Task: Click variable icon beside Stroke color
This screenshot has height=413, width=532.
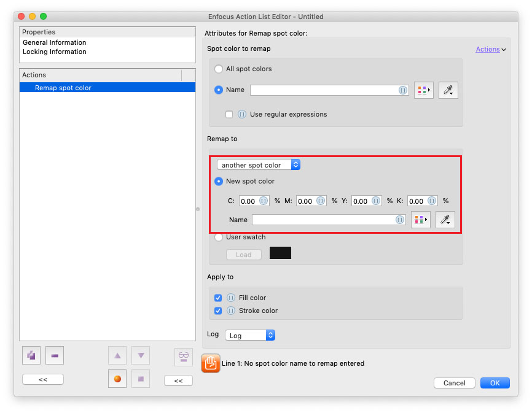Action: [x=231, y=311]
